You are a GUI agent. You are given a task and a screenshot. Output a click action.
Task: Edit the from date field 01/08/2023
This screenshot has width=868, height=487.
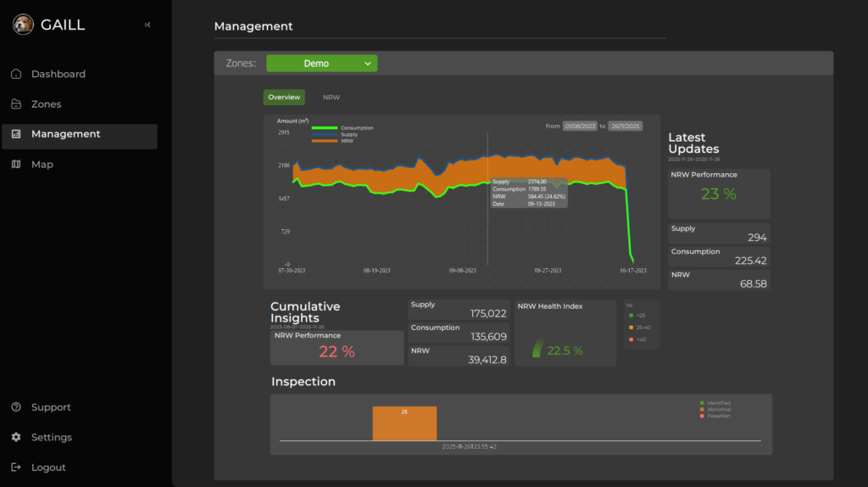pyautogui.click(x=581, y=126)
